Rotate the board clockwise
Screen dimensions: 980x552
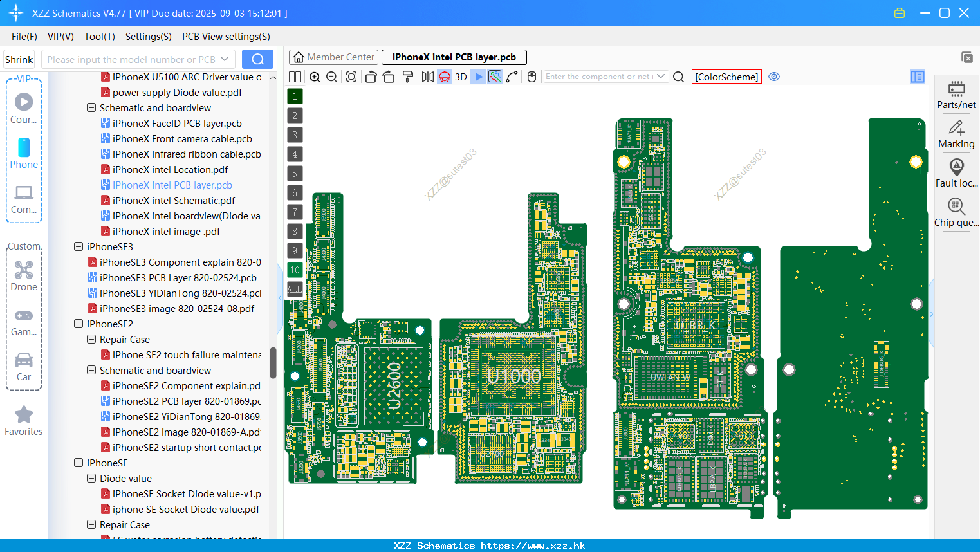point(388,77)
